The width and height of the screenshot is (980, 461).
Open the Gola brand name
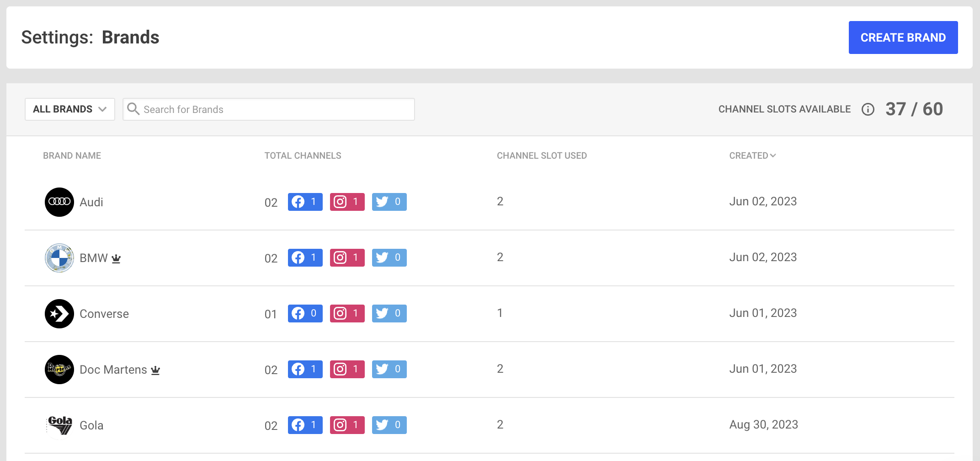point(91,425)
